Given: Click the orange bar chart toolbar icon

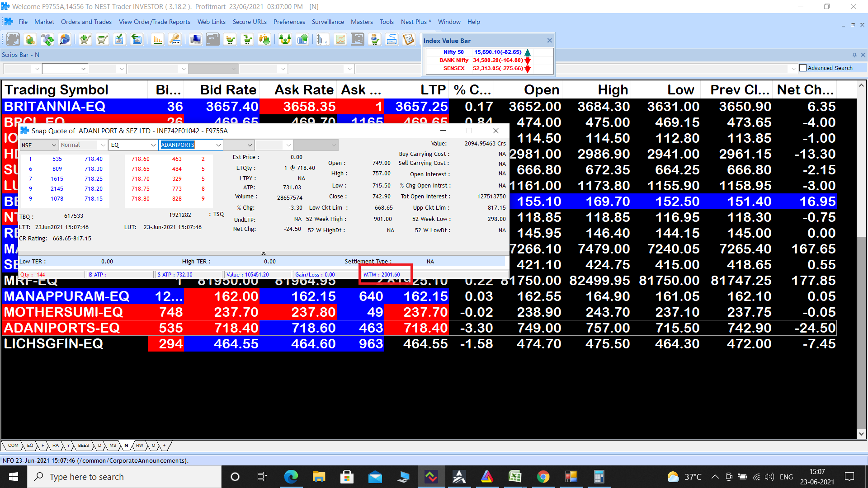Looking at the screenshot, I should click(x=157, y=40).
